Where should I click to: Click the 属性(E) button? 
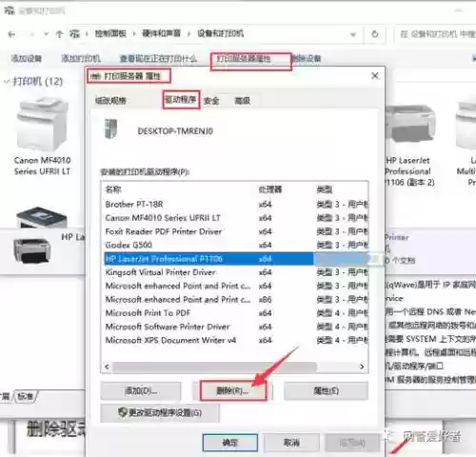(327, 391)
